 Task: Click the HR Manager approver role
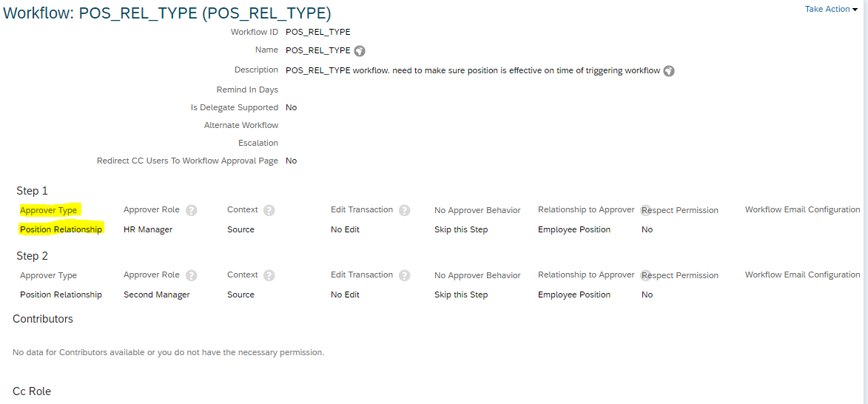148,229
